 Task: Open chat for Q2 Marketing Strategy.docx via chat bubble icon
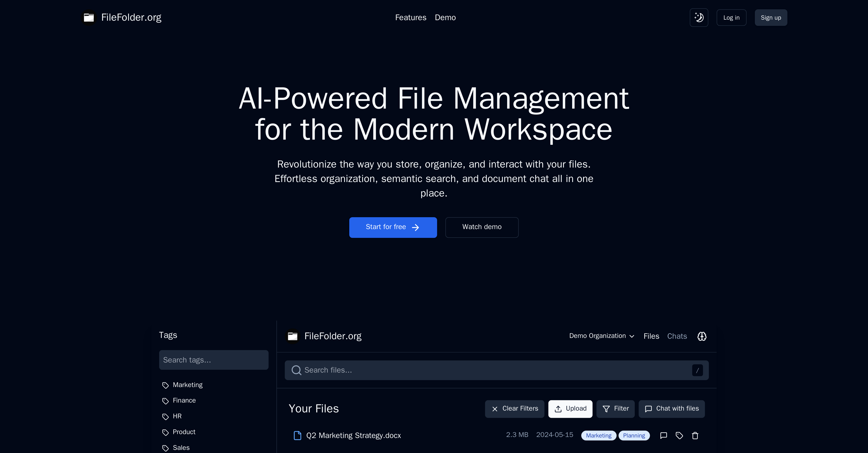(663, 435)
